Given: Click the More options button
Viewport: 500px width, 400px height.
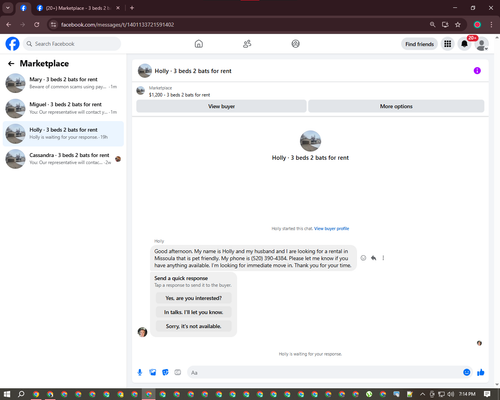Looking at the screenshot, I should tap(396, 106).
